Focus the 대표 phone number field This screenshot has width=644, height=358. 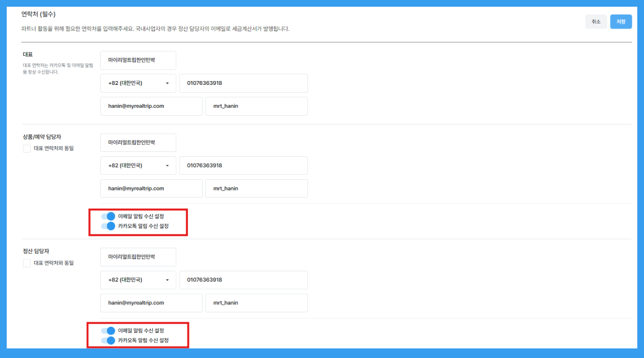(x=243, y=83)
